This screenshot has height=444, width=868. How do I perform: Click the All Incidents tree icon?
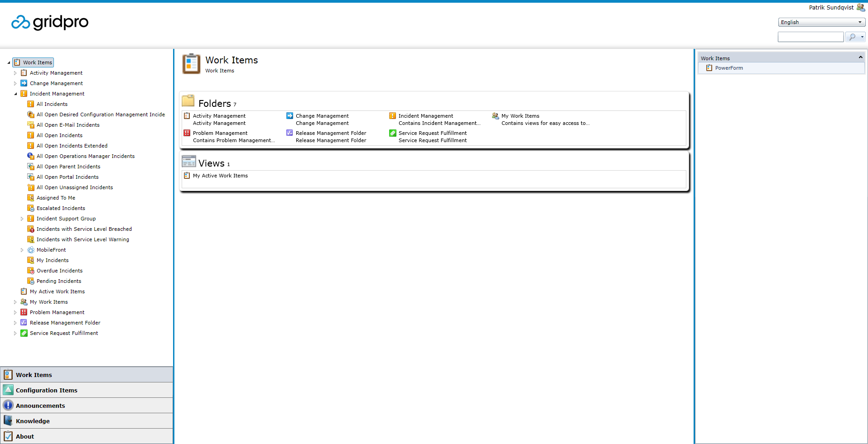pyautogui.click(x=31, y=104)
